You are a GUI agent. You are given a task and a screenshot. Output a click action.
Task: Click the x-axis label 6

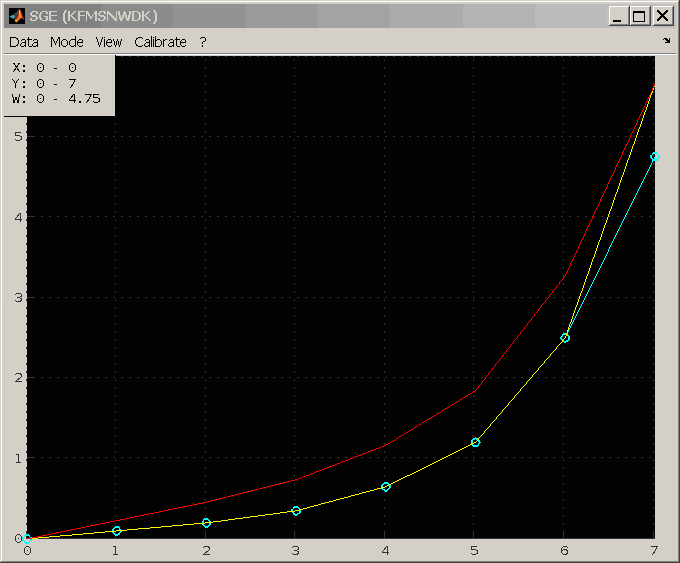click(x=564, y=551)
